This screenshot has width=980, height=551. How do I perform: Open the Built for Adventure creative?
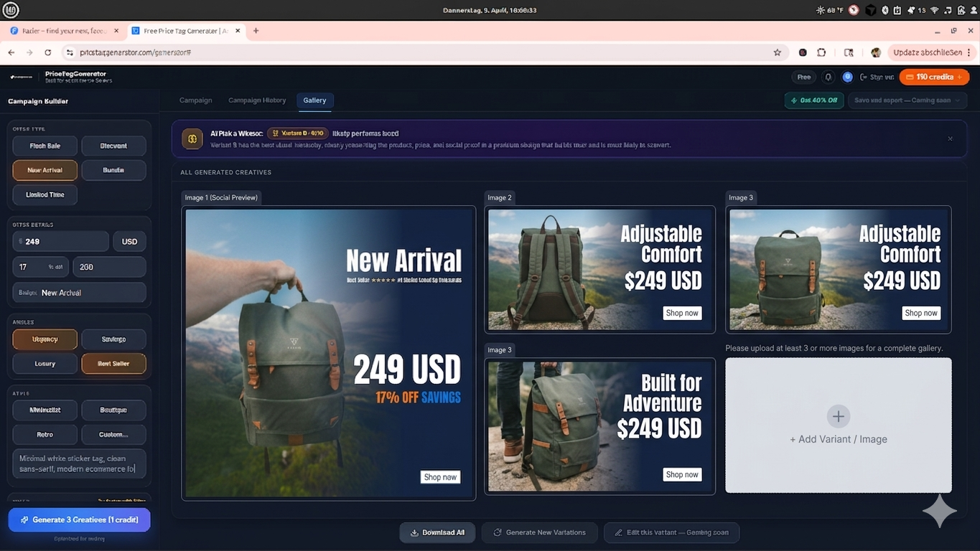coord(600,426)
